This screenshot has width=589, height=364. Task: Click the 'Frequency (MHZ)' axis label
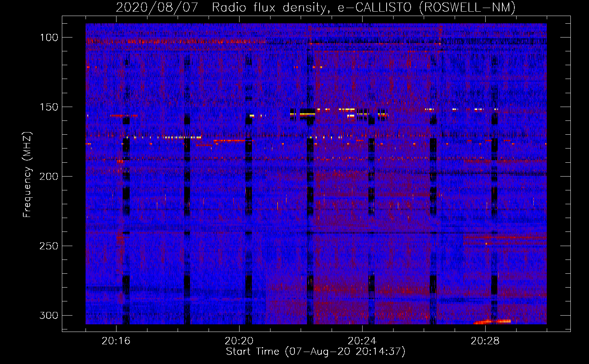[x=27, y=175]
